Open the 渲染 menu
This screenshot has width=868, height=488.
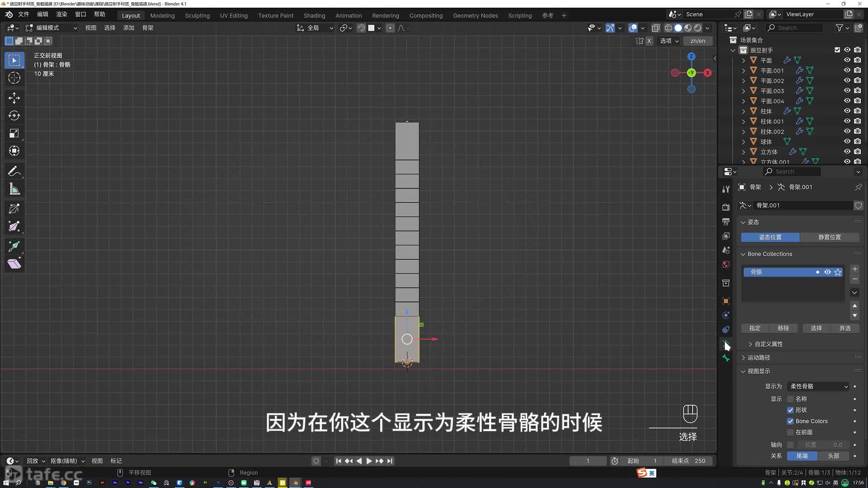tap(61, 14)
